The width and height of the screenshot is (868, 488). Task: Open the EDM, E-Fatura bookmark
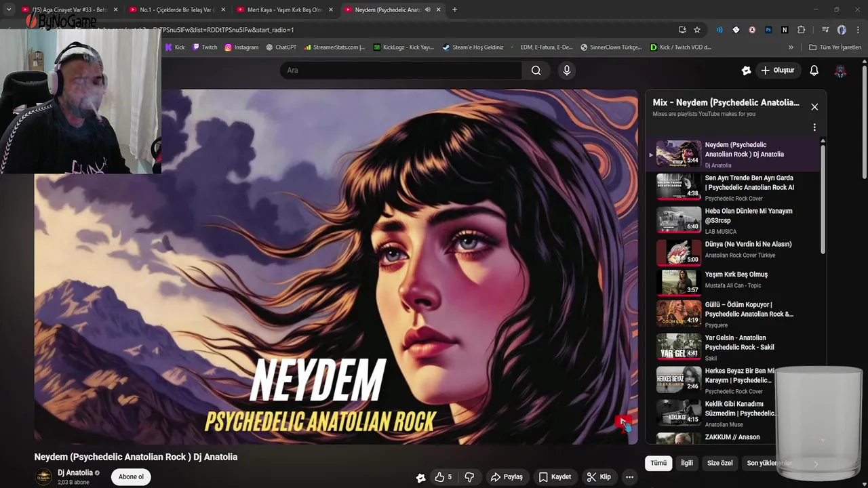pos(541,47)
